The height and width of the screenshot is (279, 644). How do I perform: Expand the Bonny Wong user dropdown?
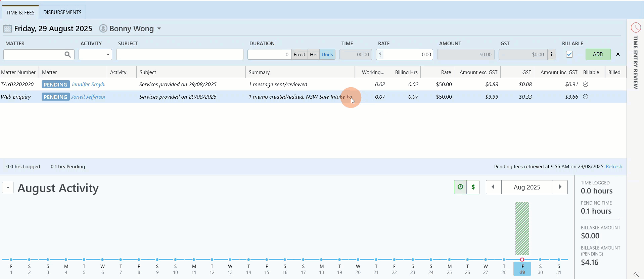pyautogui.click(x=159, y=29)
